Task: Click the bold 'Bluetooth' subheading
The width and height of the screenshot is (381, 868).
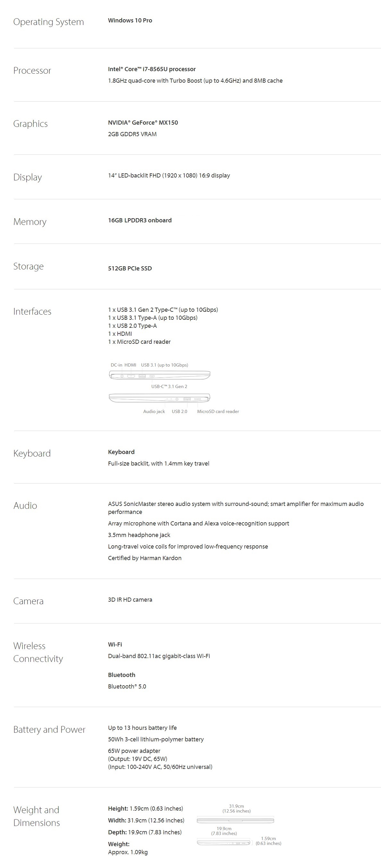Action: [x=121, y=675]
